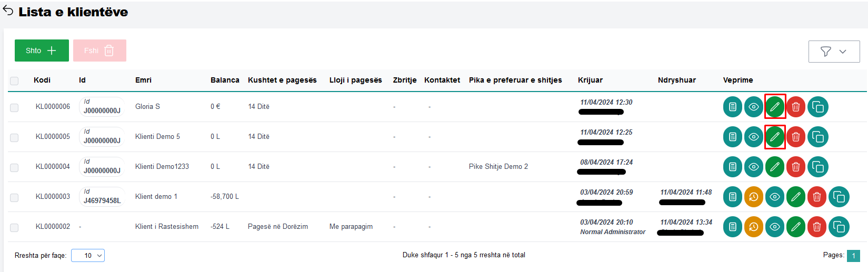868x272 pixels.
Task: Edit Klient i Rastesishem with pencil icon
Action: point(796,227)
